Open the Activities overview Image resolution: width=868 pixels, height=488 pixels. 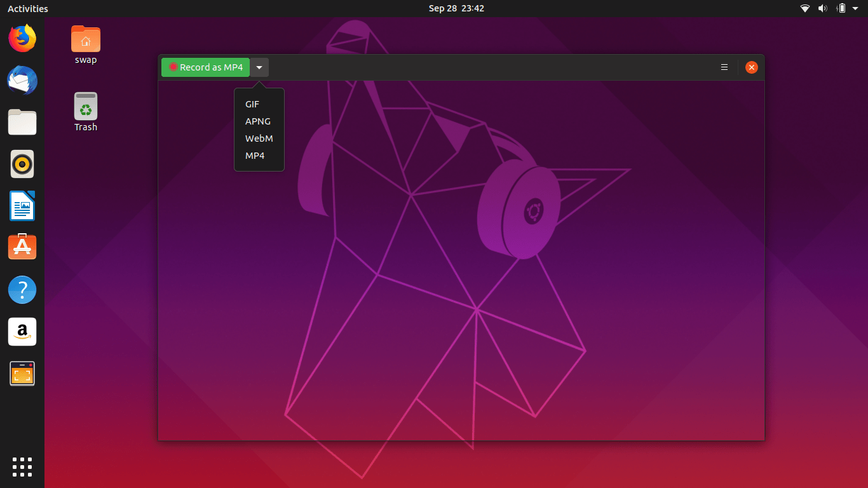[x=28, y=8]
